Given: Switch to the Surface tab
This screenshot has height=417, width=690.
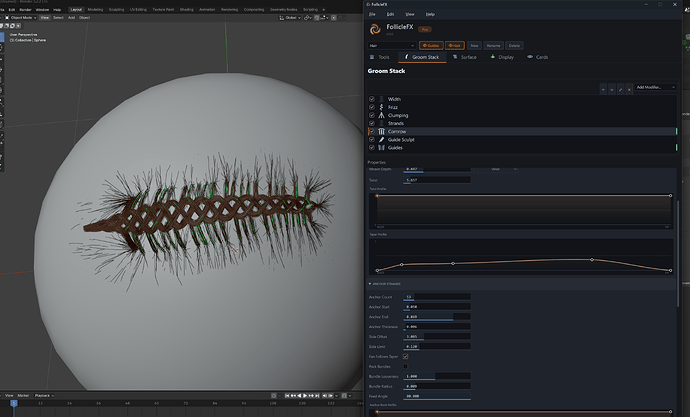Looking at the screenshot, I should [x=465, y=57].
